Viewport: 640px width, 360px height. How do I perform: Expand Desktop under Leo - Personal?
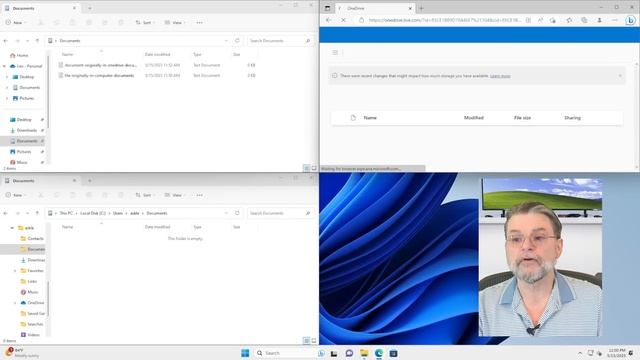(7, 77)
